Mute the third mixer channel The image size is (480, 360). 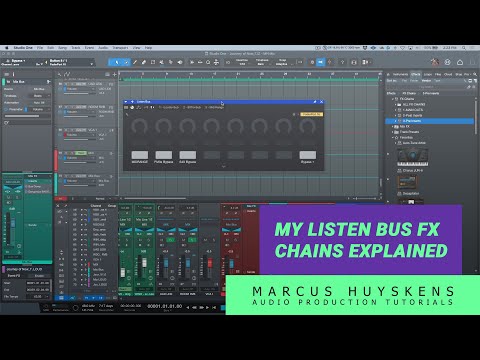[162, 240]
